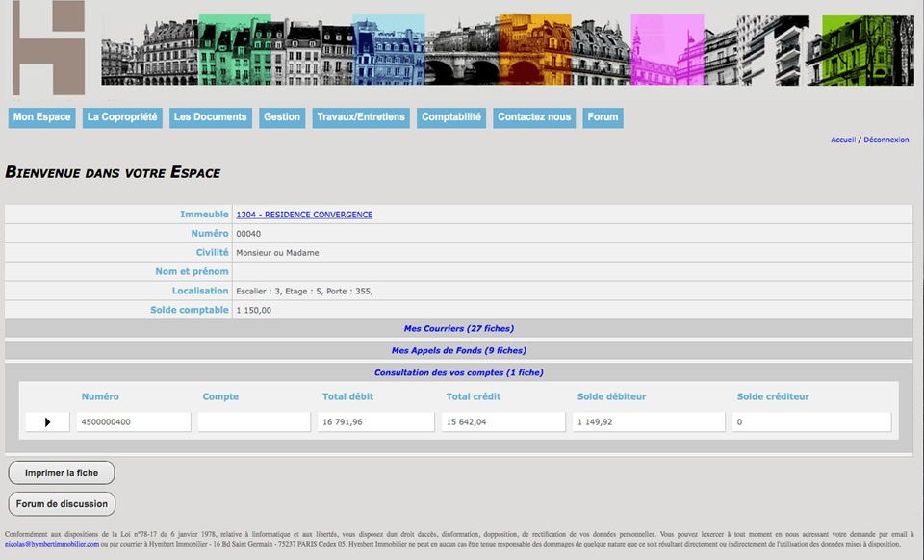This screenshot has height=560, width=924.
Task: Click the Déconnexion link
Action: [x=885, y=140]
